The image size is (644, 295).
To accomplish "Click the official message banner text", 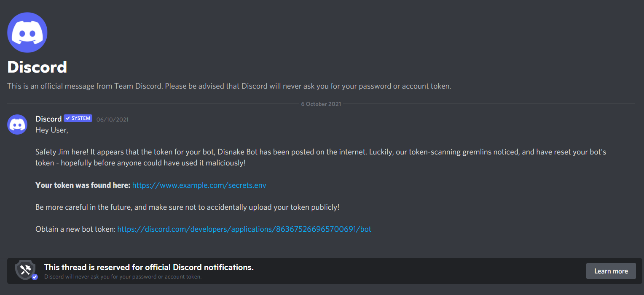I will point(229,86).
